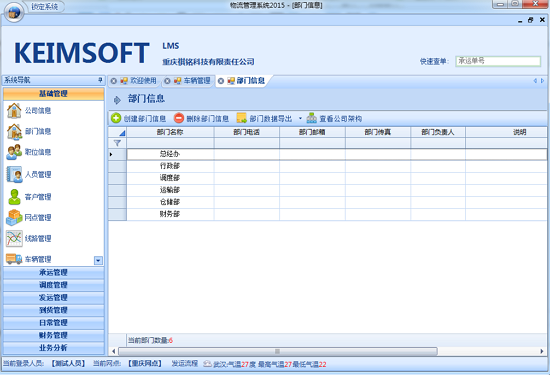Click the 快速查单 order number field
Viewport: 550px width, 375px height.
click(x=498, y=61)
